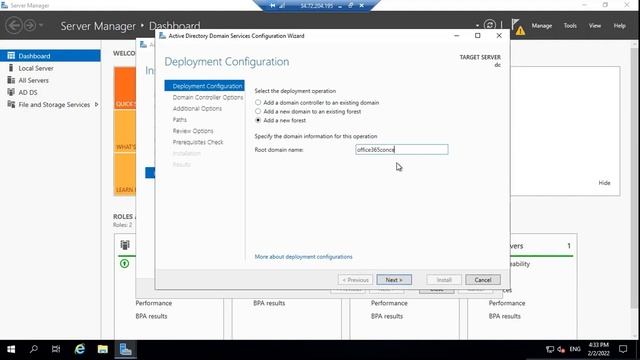The height and width of the screenshot is (360, 640).
Task: Click the AD DS role tile icon
Action: 125,245
